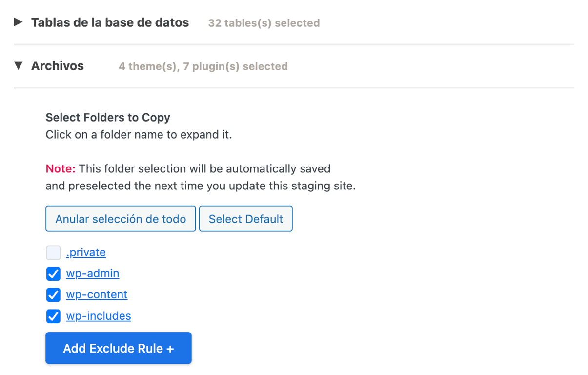
Task: Uncheck the wp-admin folder
Action: click(x=53, y=274)
